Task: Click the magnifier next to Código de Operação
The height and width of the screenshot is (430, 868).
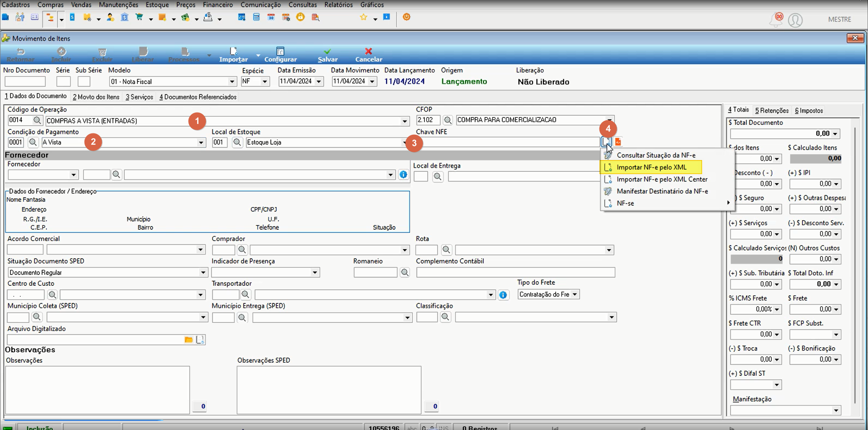Action: [x=38, y=120]
